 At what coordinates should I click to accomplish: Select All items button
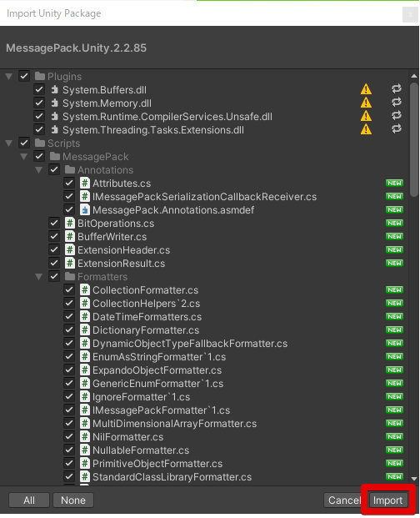(x=29, y=500)
